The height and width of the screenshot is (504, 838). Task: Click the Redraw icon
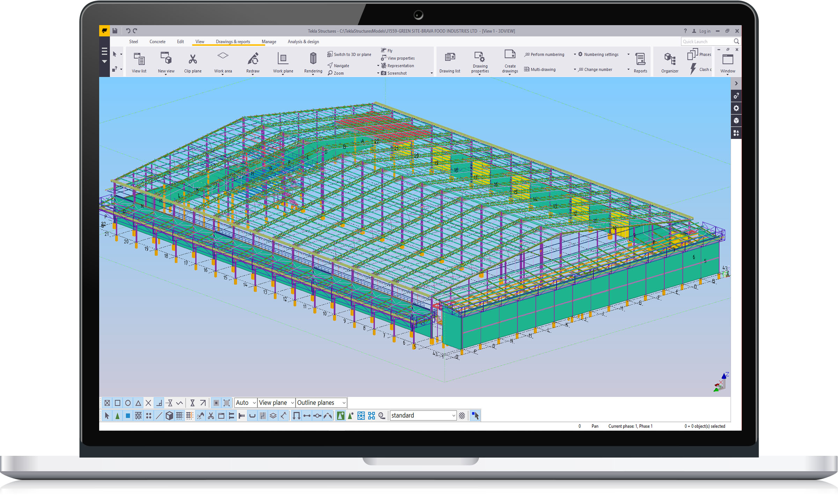tap(253, 59)
